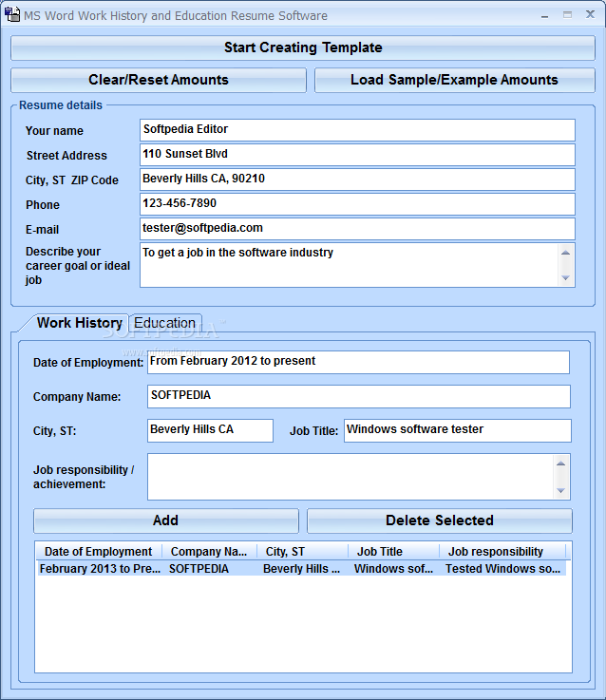
Task: Click City, ST column header in list
Action: [302, 551]
